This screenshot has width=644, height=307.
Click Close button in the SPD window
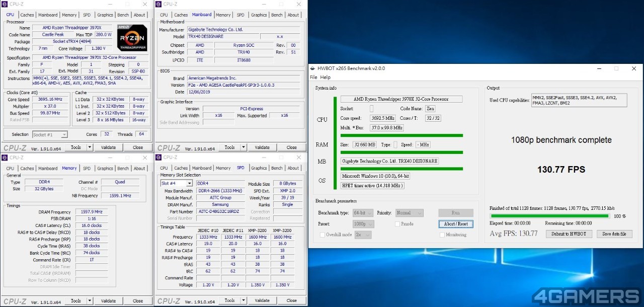(x=292, y=300)
